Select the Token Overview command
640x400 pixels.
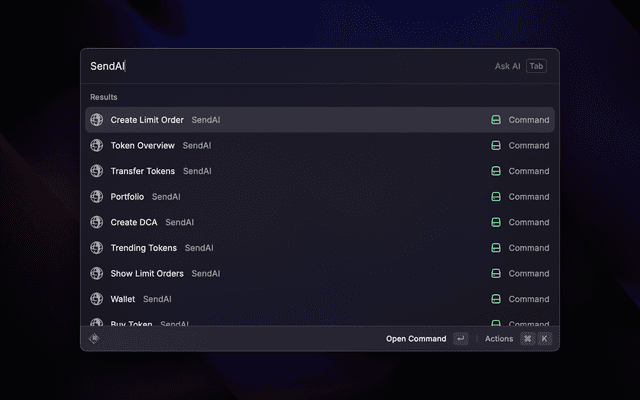point(142,145)
